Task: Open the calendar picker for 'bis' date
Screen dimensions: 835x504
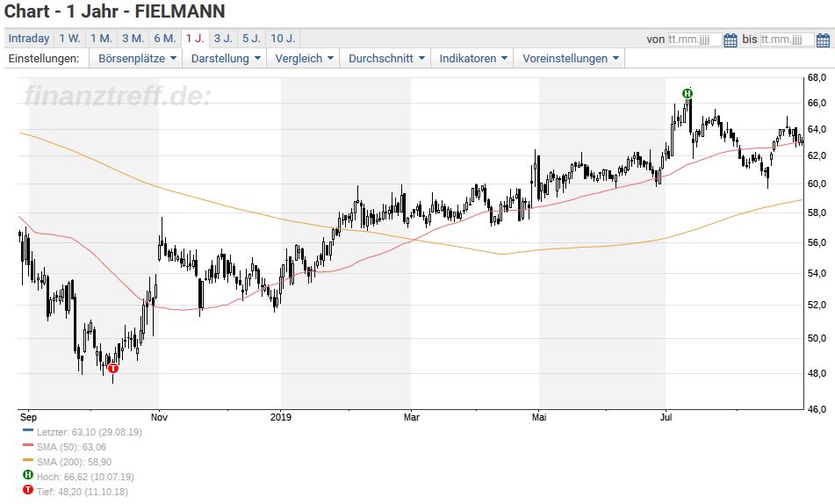Action: point(823,40)
